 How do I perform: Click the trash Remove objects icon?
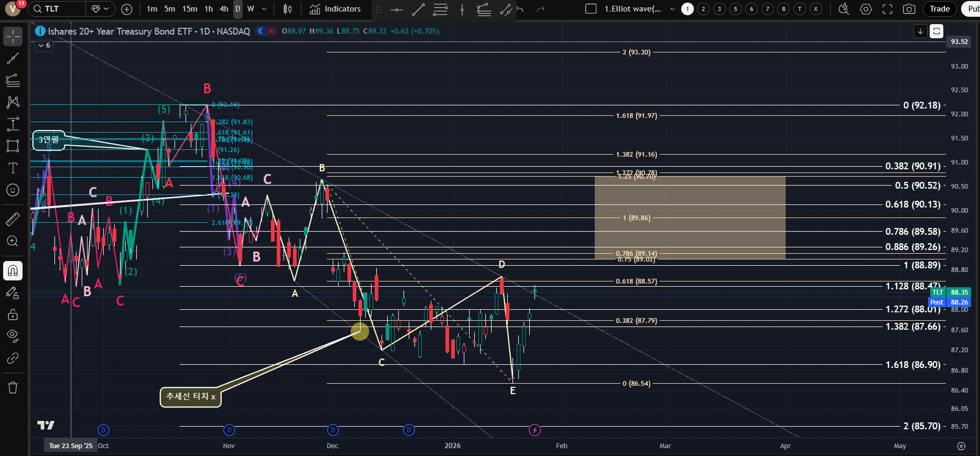tap(13, 388)
